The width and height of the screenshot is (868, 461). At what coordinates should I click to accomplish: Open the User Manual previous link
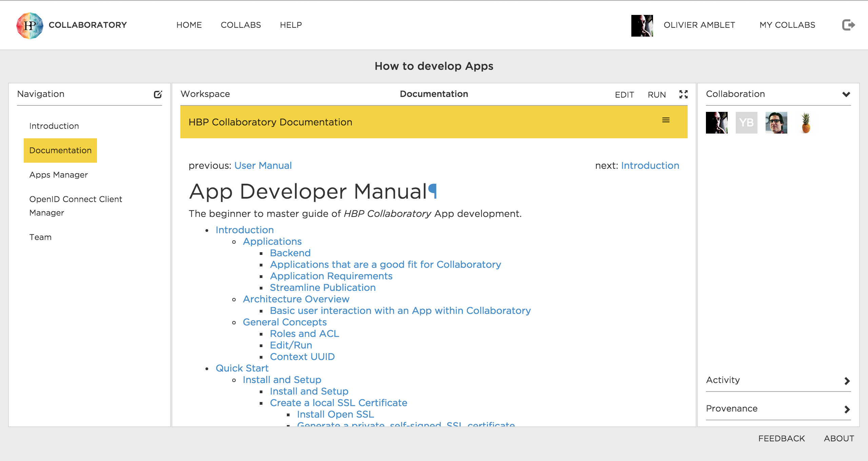point(263,165)
